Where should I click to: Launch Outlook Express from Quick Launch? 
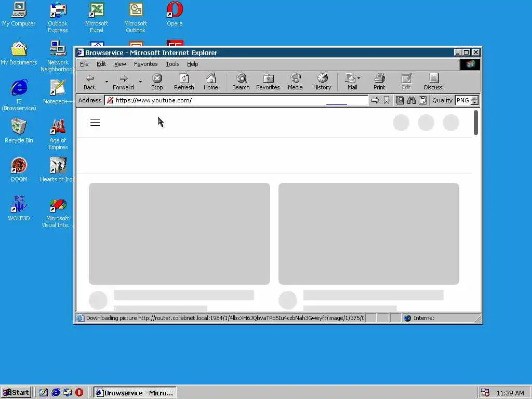pos(68,393)
